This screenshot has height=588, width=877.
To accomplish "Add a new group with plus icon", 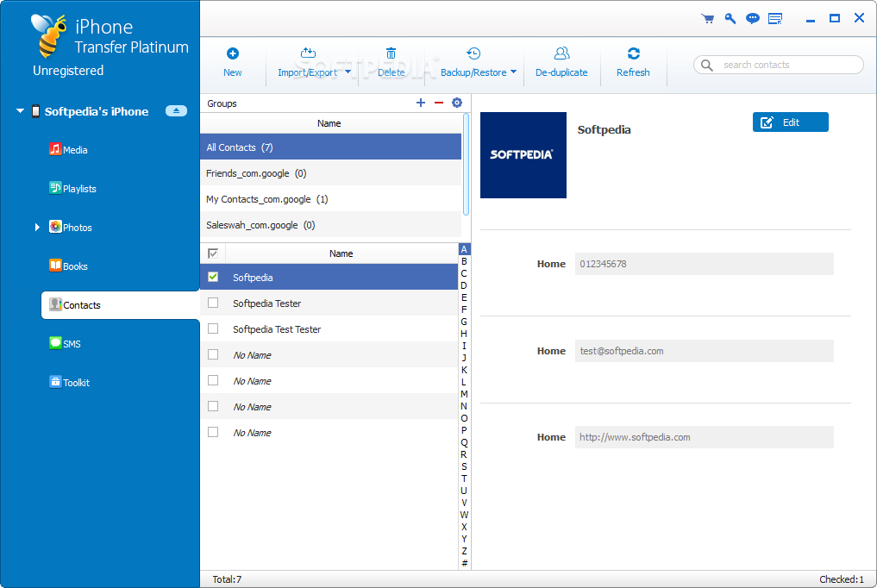I will (421, 103).
